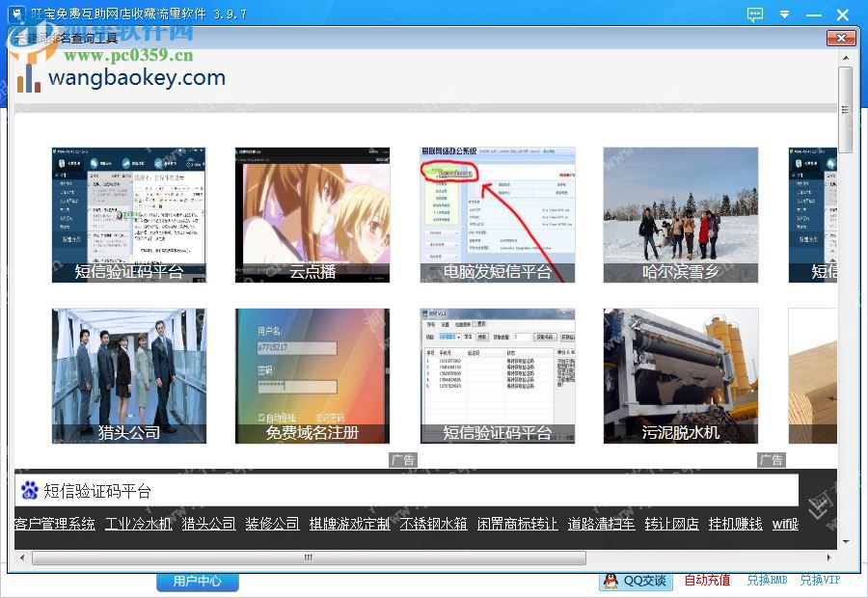Click the horizontal scrollbar right arrow
Screen dimensions: 868x598
828,557
